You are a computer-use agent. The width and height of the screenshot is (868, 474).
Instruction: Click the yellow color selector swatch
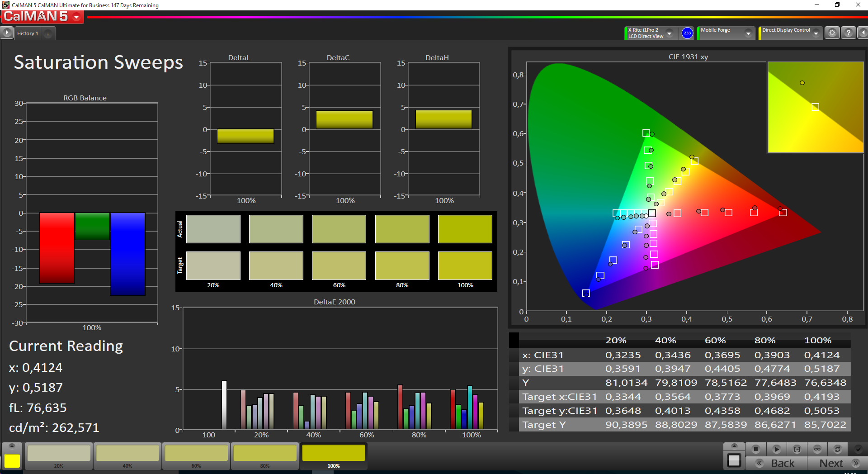pos(12,461)
